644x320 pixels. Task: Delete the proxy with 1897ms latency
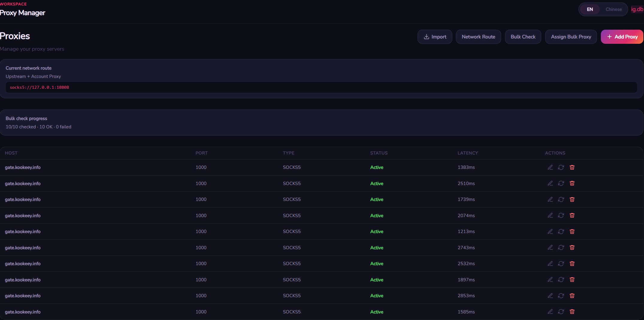(572, 280)
